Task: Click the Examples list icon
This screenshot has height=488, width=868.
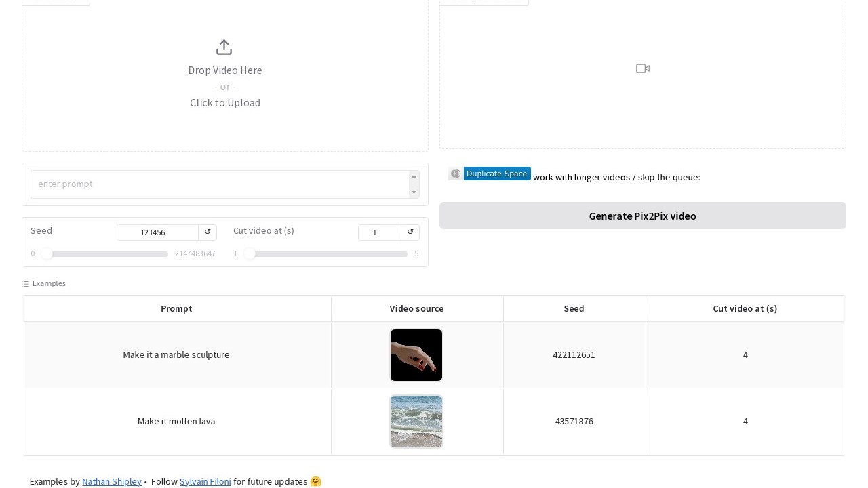Action: click(x=26, y=284)
